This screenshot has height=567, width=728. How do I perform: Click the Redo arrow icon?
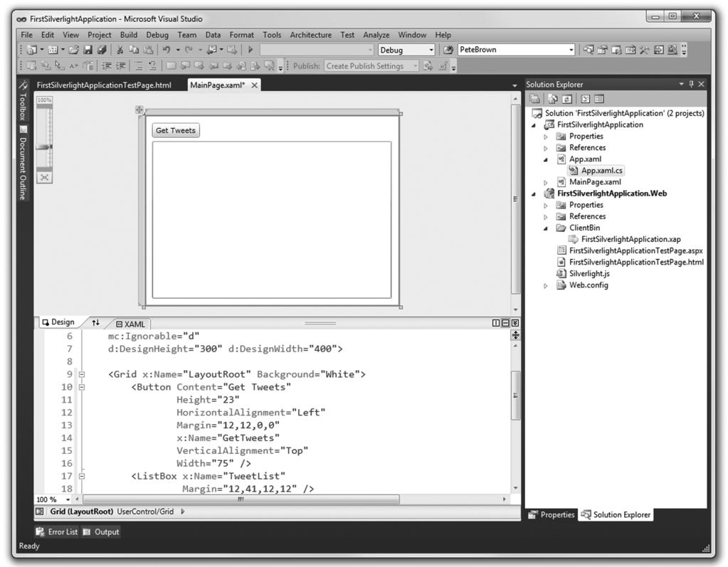coord(189,50)
